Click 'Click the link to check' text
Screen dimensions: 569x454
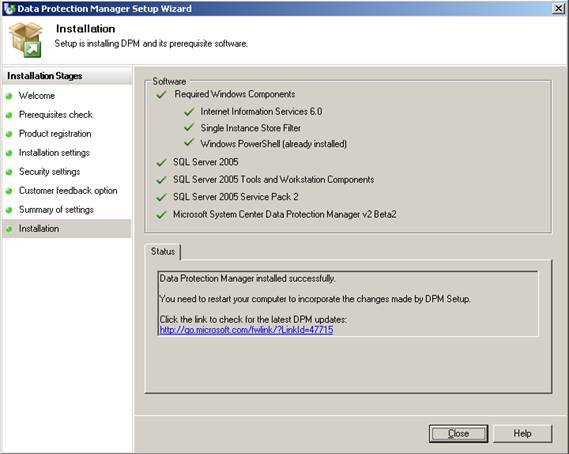[x=253, y=319]
